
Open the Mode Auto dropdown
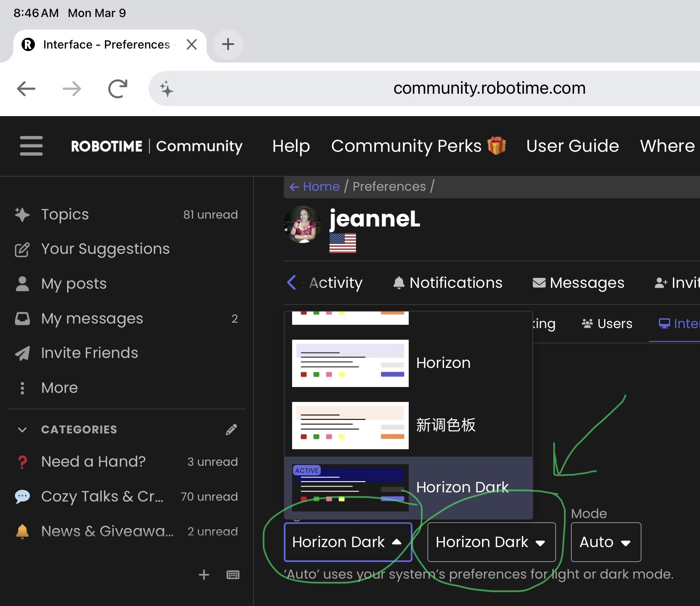click(x=605, y=542)
